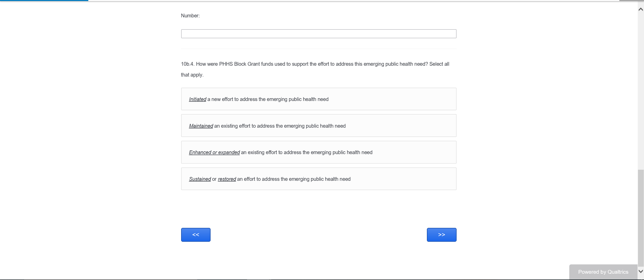Click the blue survey progress bar
Screen dimensions: 644x280
44,1
